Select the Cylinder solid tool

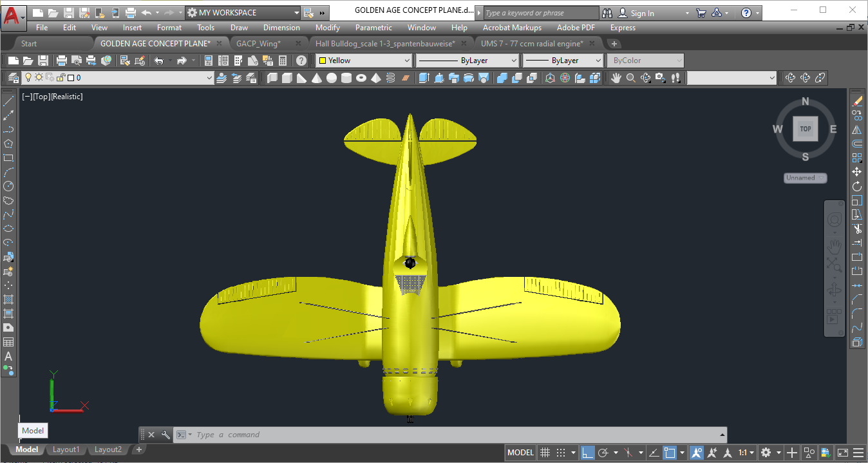point(346,78)
